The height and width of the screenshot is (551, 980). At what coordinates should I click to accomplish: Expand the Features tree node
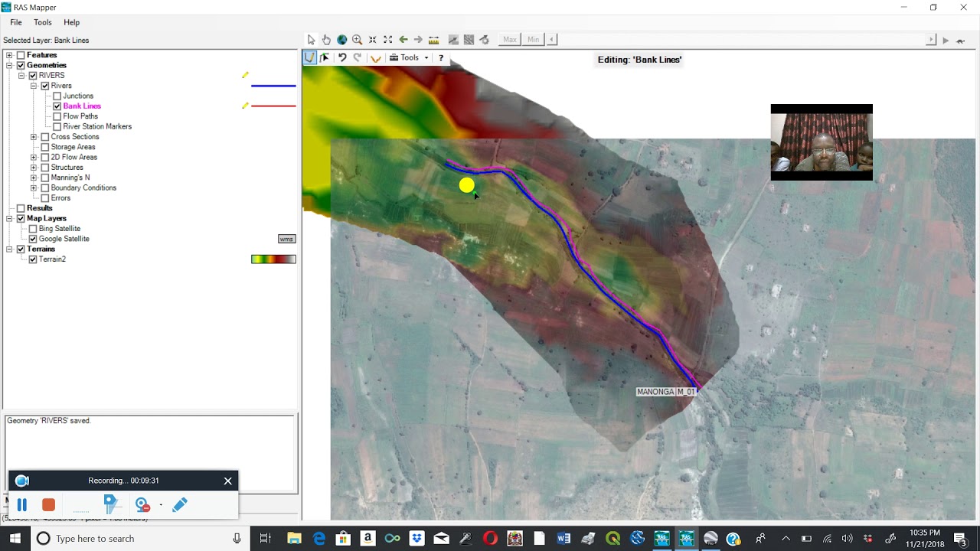9,55
